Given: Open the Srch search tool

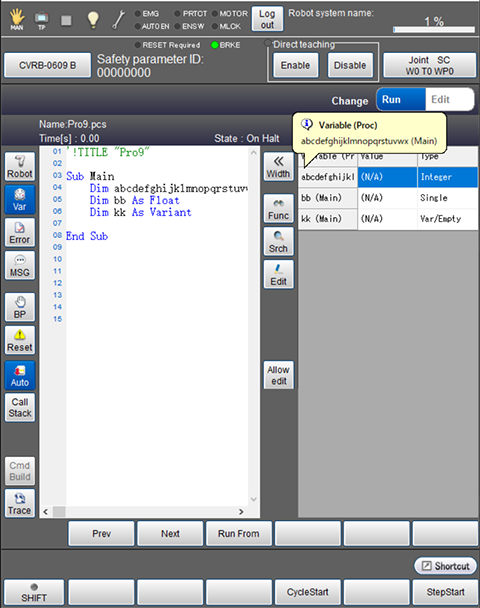Looking at the screenshot, I should pos(278,242).
